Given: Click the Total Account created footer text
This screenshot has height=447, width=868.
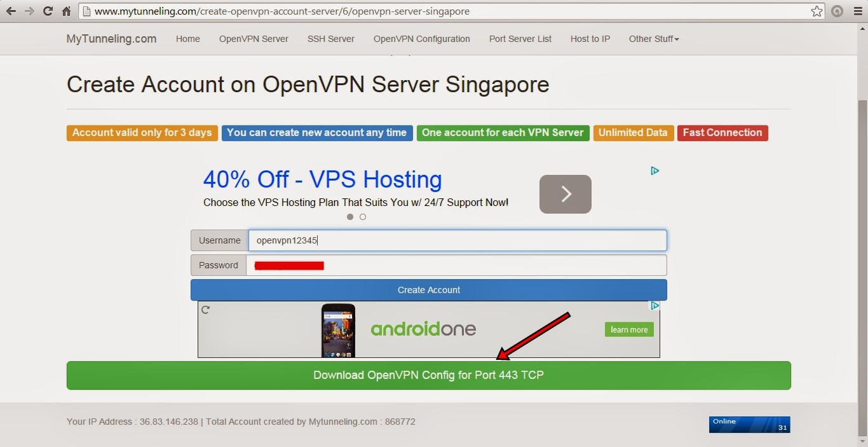Looking at the screenshot, I should [x=311, y=422].
